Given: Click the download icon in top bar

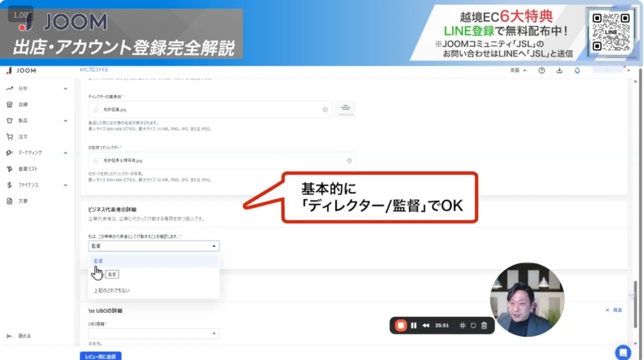Looking at the screenshot, I should pyautogui.click(x=560, y=70).
